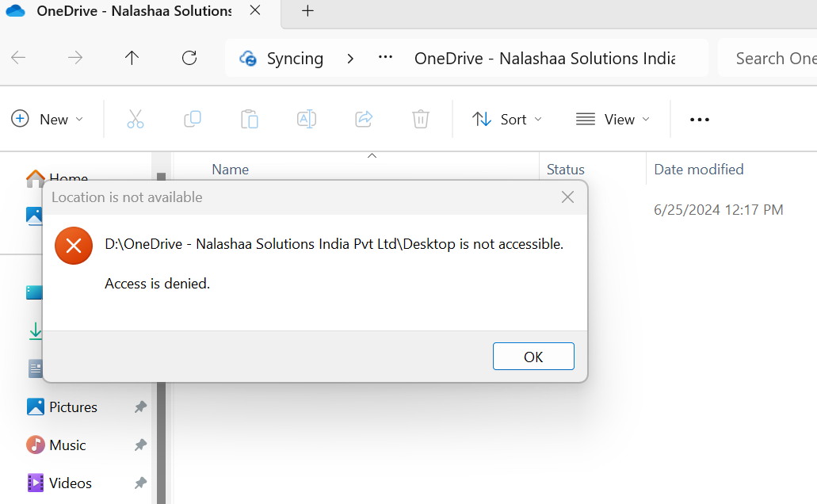Open Pictures in the sidebar

(73, 407)
